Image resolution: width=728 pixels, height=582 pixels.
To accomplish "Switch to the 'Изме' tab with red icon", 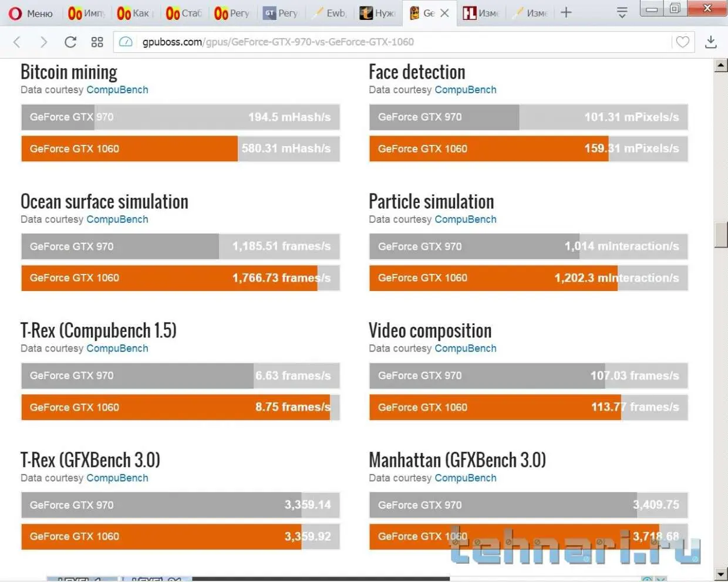I will pos(481,13).
